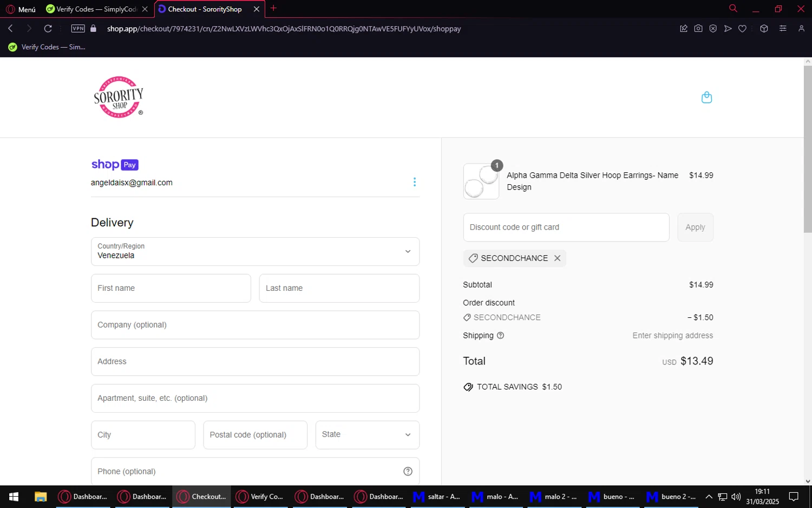Open the Windows Start menu
Screen dimensions: 812x508
[14, 497]
